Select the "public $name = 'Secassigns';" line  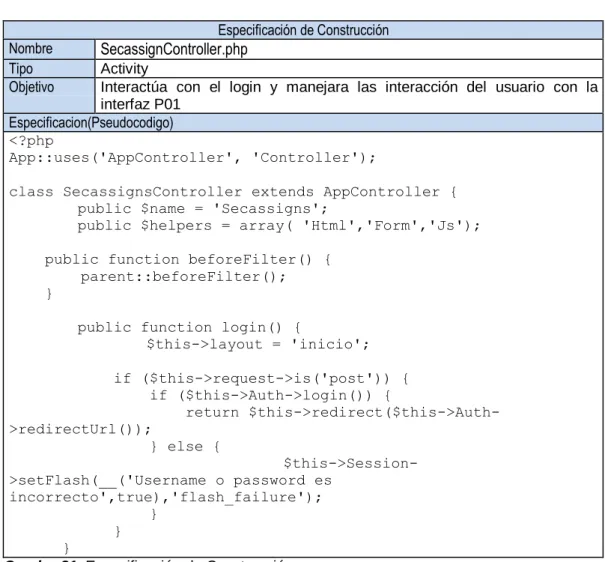tap(202, 209)
